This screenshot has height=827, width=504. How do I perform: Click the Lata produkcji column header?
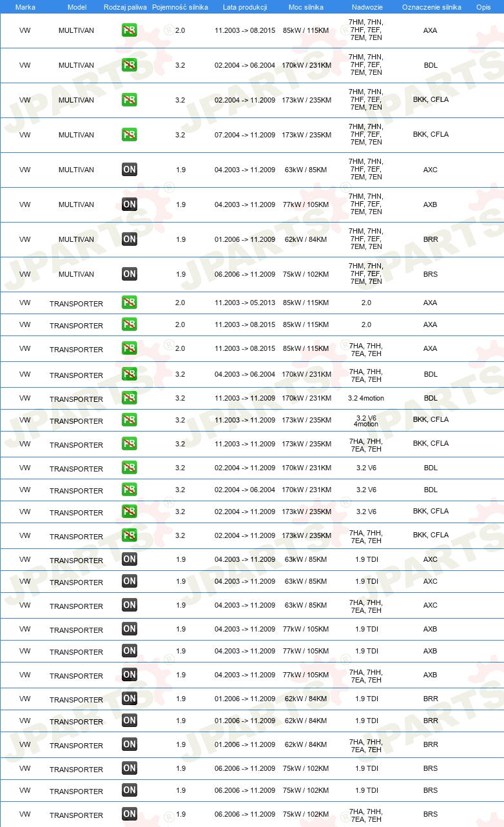click(x=245, y=7)
